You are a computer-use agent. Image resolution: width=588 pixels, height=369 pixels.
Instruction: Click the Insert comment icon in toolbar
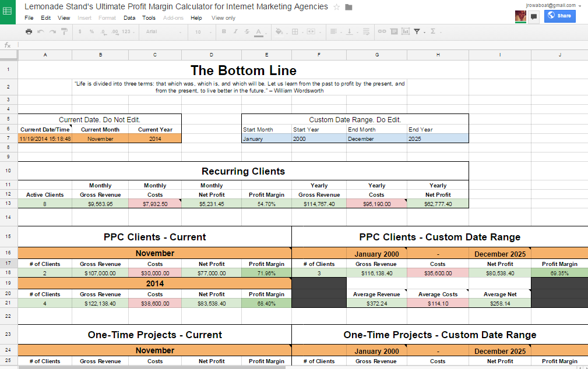(x=394, y=31)
